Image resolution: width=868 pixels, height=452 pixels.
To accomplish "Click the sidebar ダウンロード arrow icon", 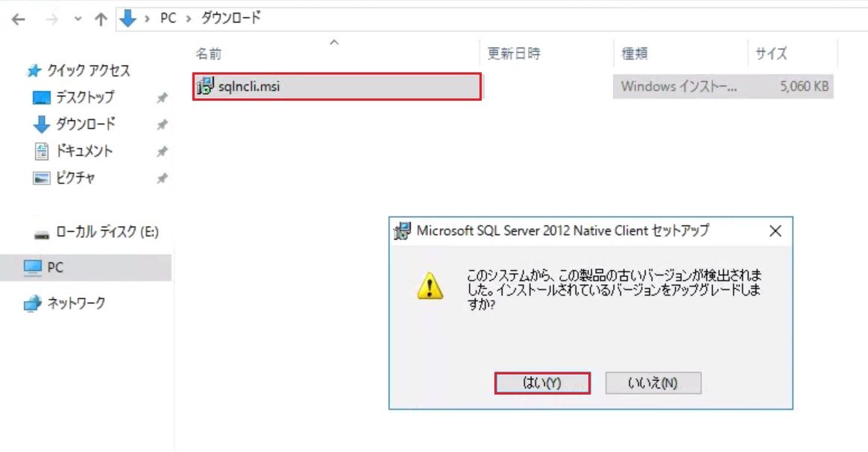I will [42, 125].
